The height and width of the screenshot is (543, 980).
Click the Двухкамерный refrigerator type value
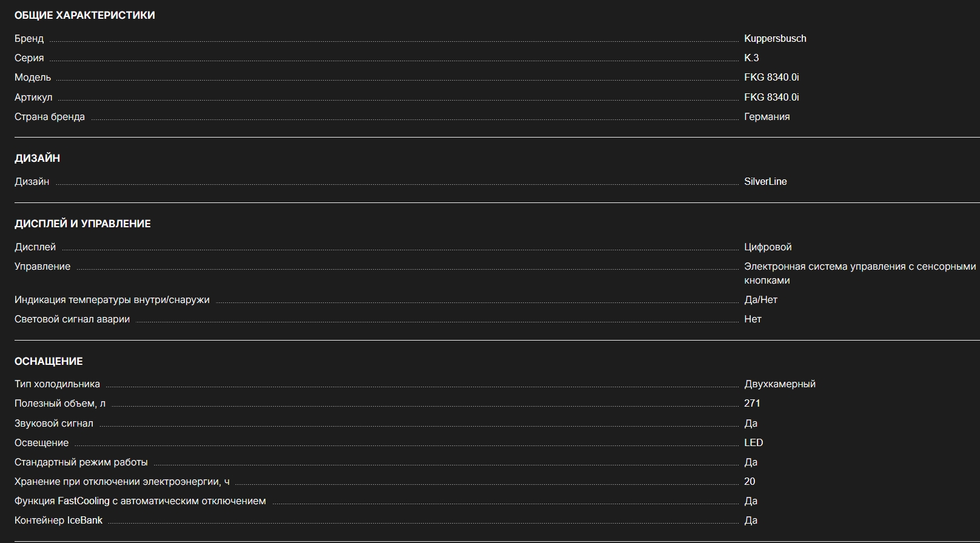click(x=779, y=384)
